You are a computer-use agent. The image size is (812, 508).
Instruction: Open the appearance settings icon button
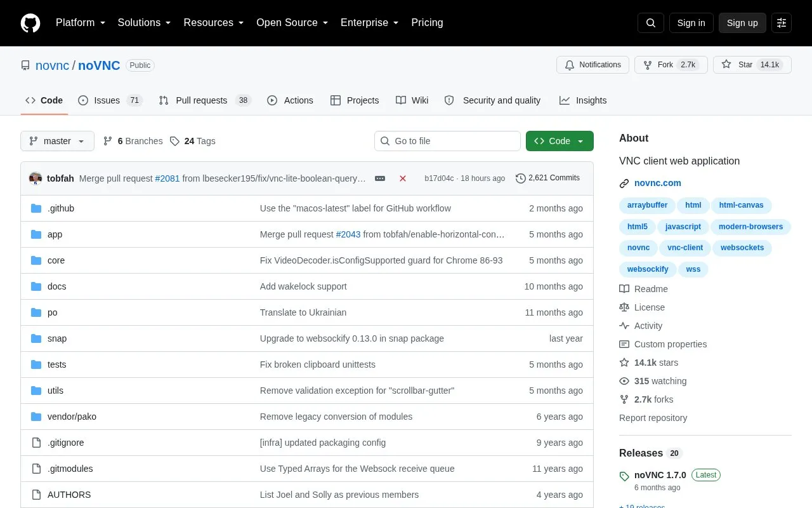(782, 23)
